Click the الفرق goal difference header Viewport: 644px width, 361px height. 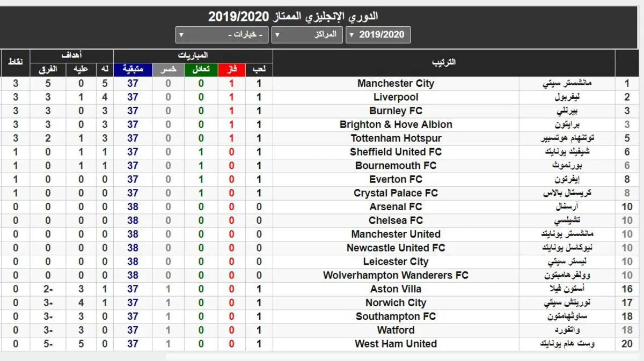[x=48, y=70]
